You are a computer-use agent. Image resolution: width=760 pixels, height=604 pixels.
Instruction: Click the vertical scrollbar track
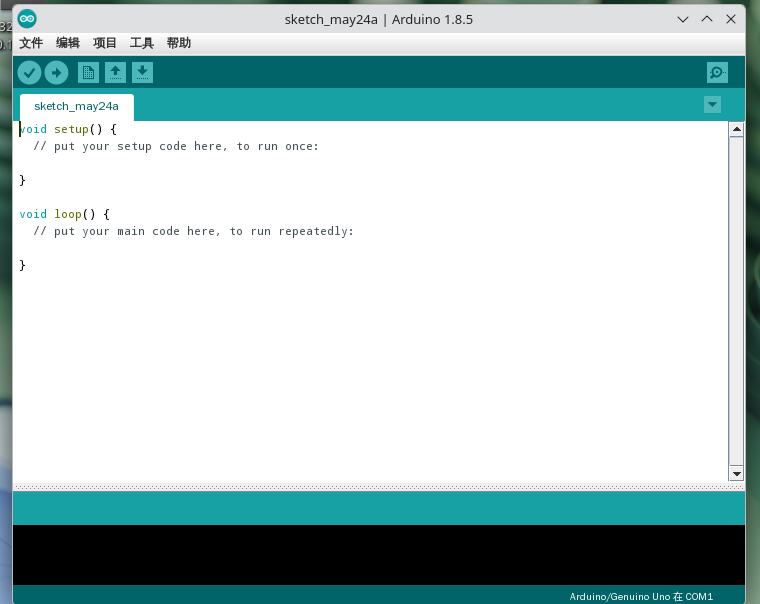point(737,302)
